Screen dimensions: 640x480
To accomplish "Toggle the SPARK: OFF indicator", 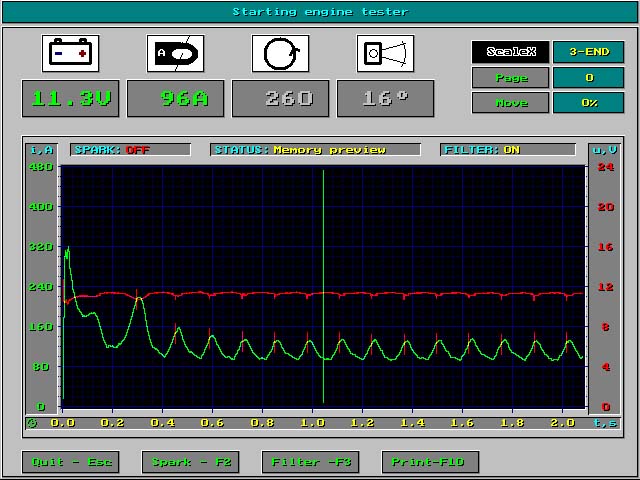I will click(x=131, y=150).
